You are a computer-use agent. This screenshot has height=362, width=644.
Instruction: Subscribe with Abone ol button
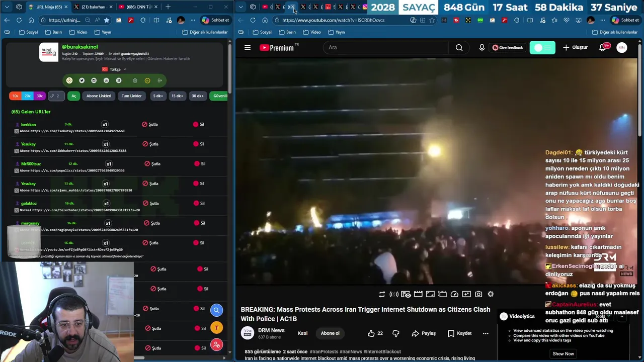(330, 333)
